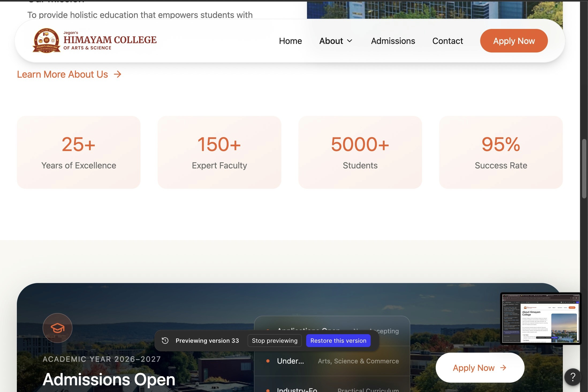This screenshot has width=588, height=392.
Task: Click the version history clock icon
Action: click(x=165, y=340)
